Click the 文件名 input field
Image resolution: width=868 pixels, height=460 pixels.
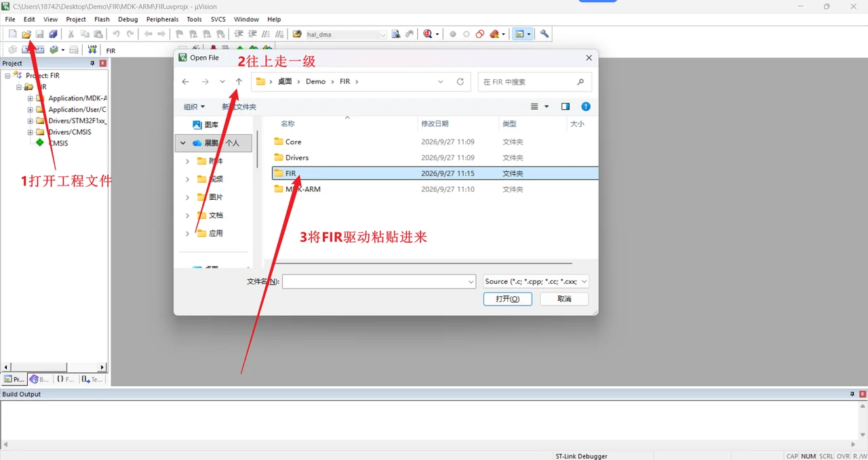click(379, 281)
